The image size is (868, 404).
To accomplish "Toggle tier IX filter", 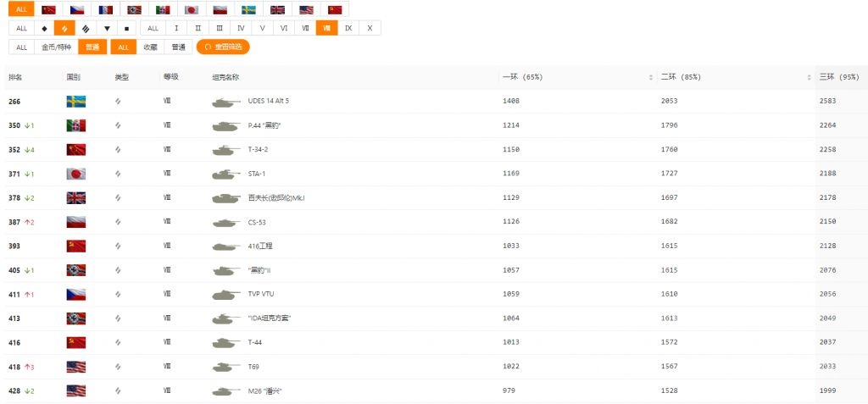I will pos(348,28).
